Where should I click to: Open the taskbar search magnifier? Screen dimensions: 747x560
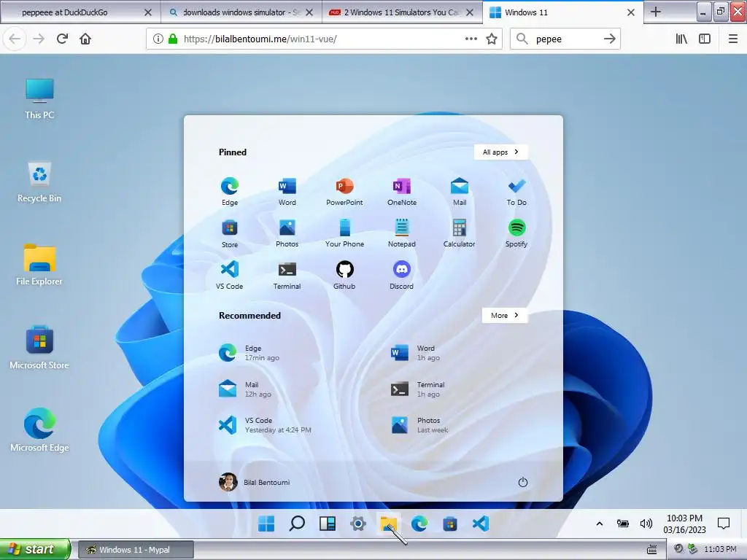297,524
